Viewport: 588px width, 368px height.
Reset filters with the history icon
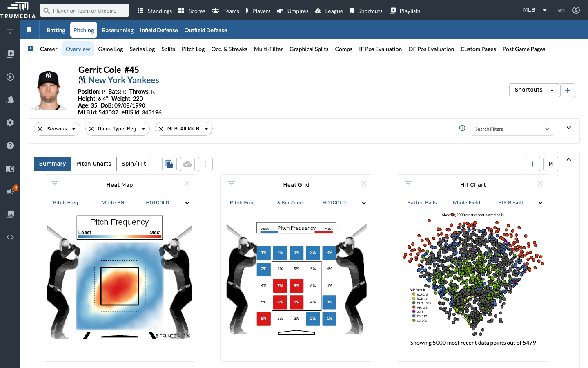coord(462,128)
